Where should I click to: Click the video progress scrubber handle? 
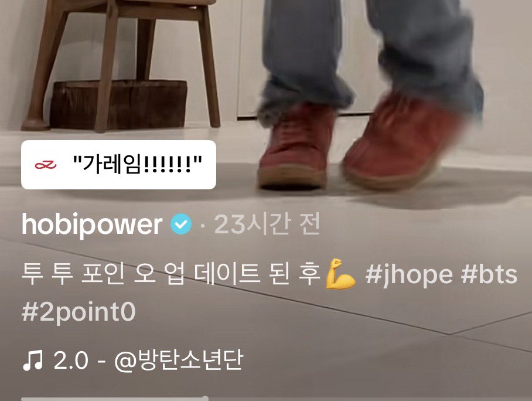[x=205, y=398]
